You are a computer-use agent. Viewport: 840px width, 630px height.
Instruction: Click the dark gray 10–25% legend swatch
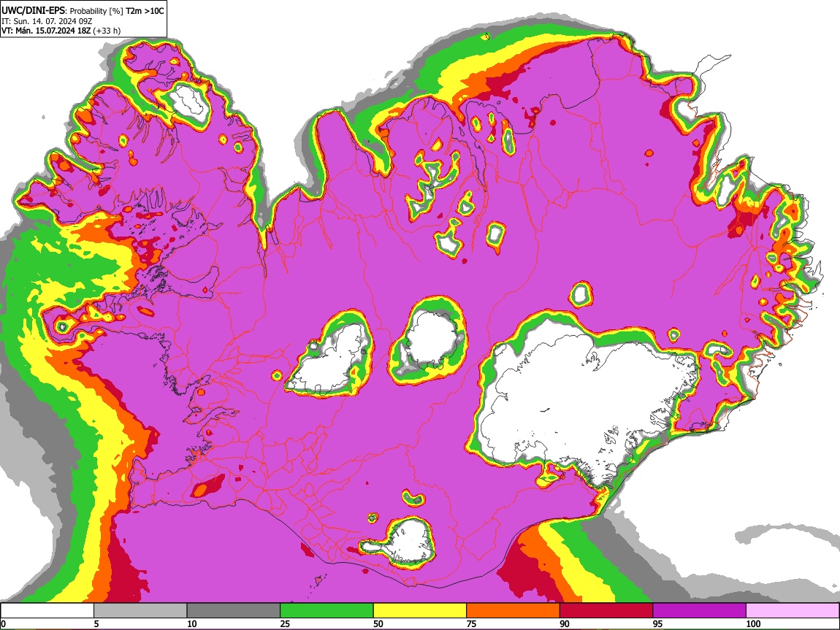(x=234, y=610)
